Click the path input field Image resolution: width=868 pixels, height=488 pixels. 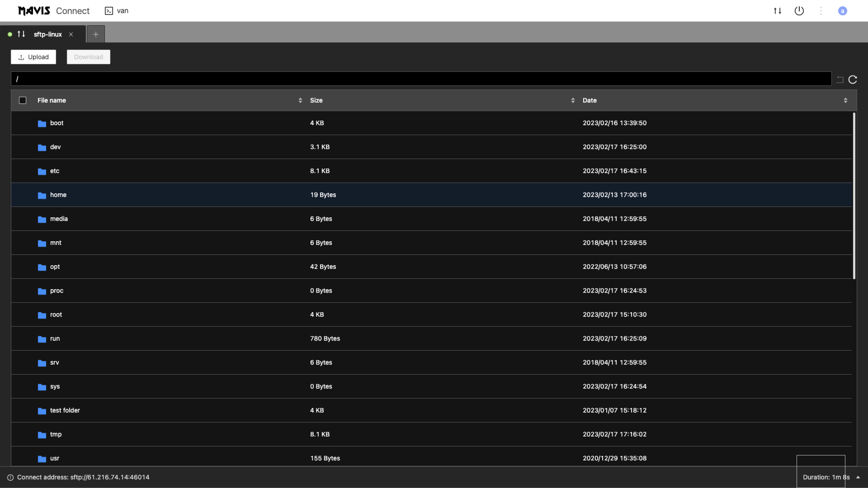[x=421, y=79]
